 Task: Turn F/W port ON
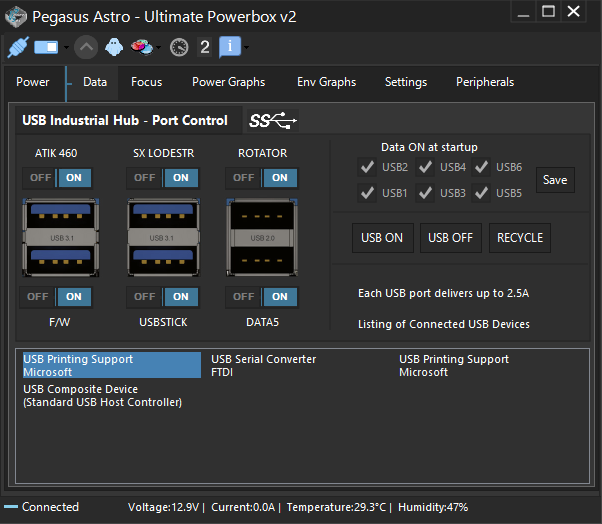click(74, 297)
